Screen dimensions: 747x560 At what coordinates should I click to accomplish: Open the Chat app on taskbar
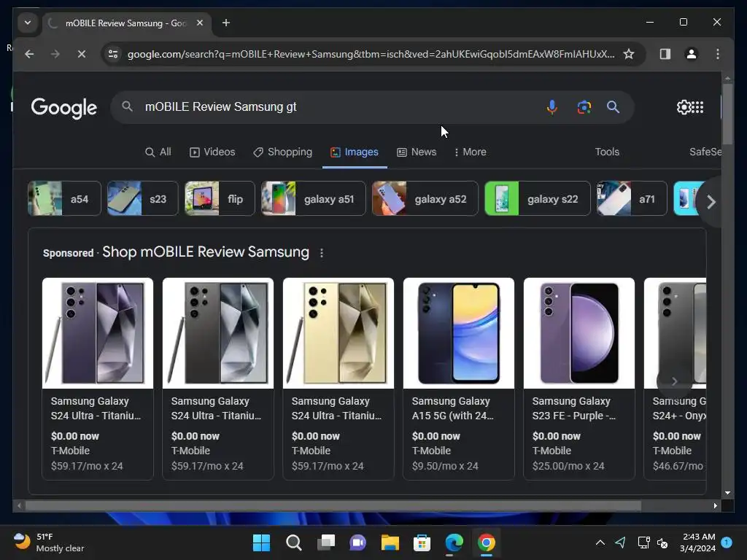[x=357, y=542]
